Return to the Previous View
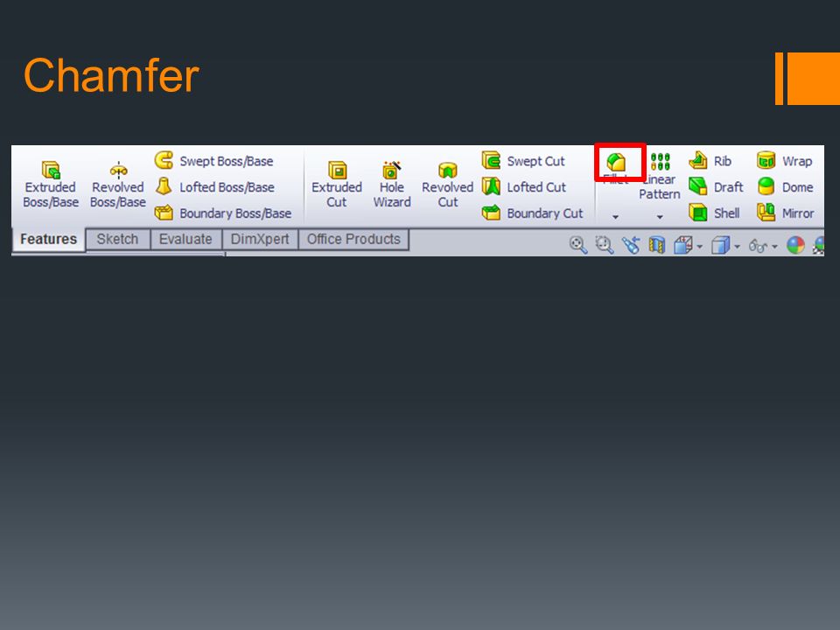The height and width of the screenshot is (630, 840). 631,245
